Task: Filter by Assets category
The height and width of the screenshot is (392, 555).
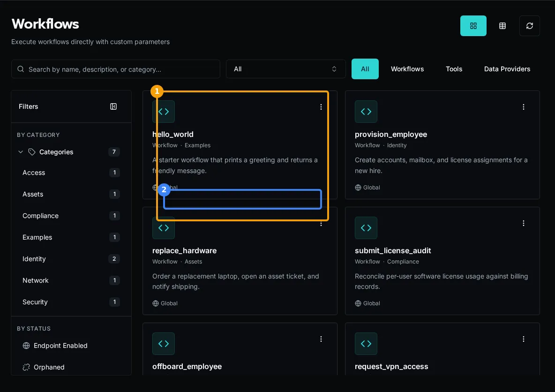Action: (71, 195)
